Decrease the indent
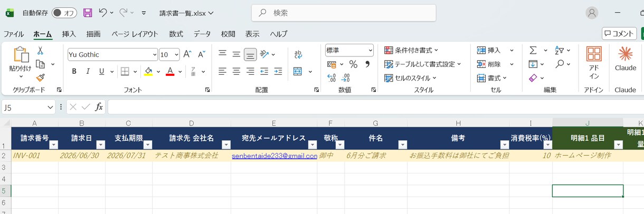This screenshot has width=644, height=214. [264, 71]
